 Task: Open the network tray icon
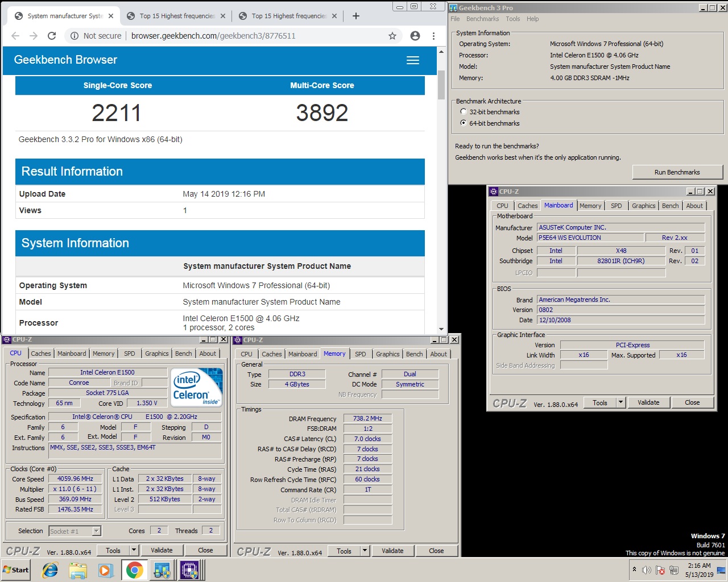[674, 570]
